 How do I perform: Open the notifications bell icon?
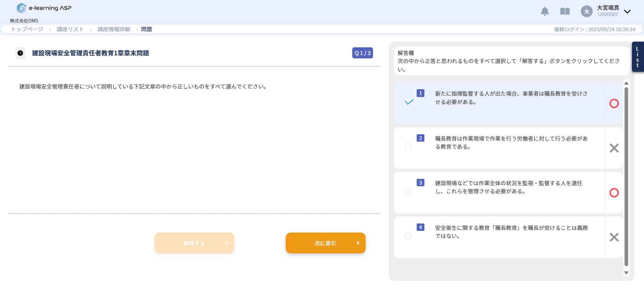[545, 11]
